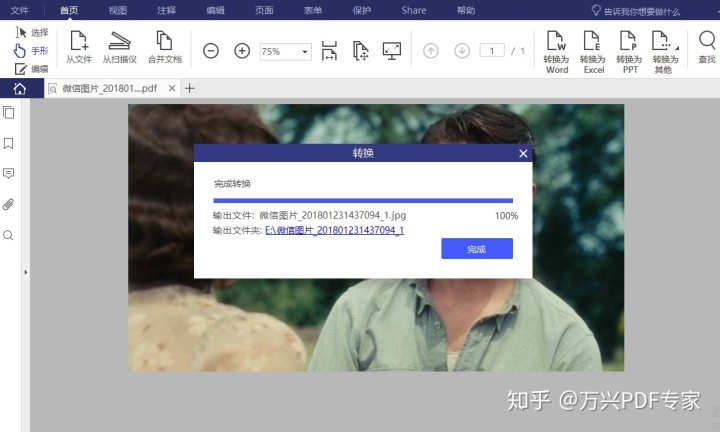
Task: Open the 注释 tab
Action: 166,10
